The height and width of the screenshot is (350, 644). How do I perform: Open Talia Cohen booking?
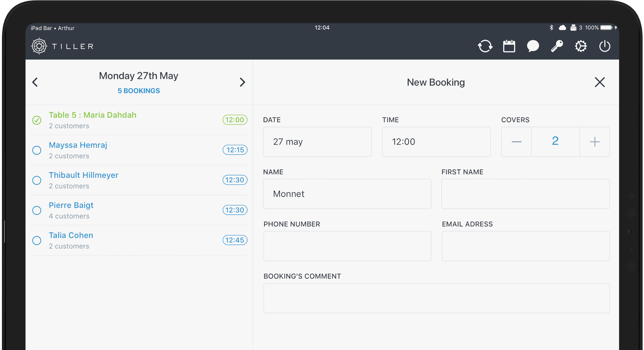[139, 240]
